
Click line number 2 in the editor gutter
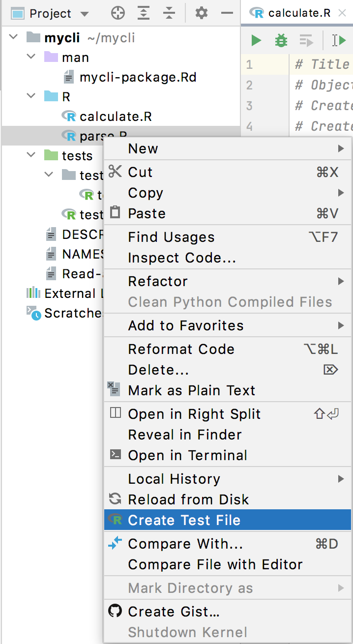249,85
